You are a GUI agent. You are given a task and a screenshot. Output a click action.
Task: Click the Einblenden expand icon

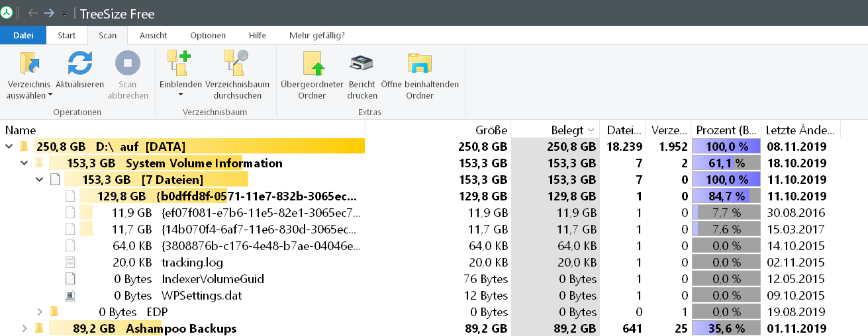pos(180,64)
